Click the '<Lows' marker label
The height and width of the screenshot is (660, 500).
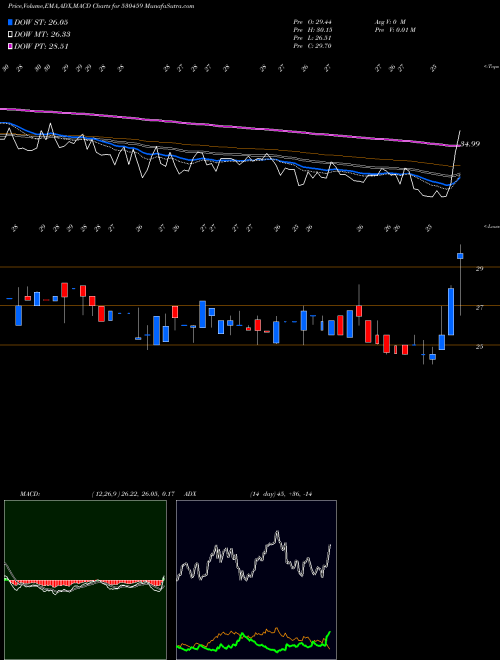click(491, 226)
